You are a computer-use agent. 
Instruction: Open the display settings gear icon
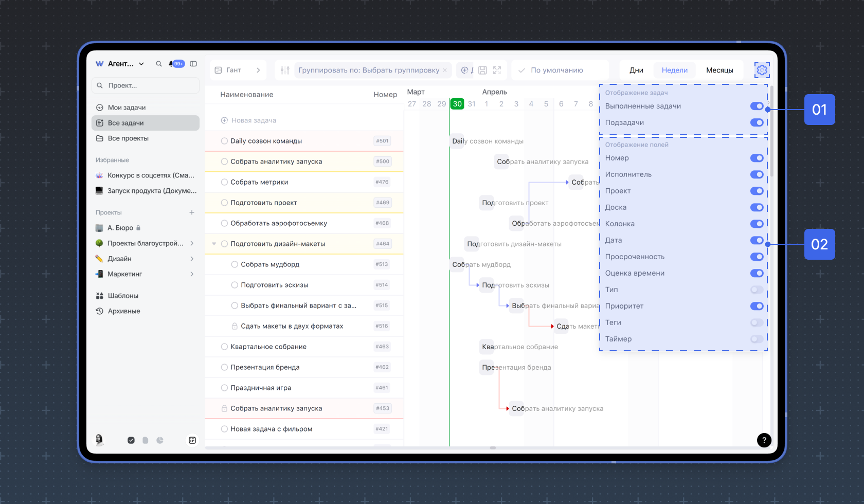[762, 70]
